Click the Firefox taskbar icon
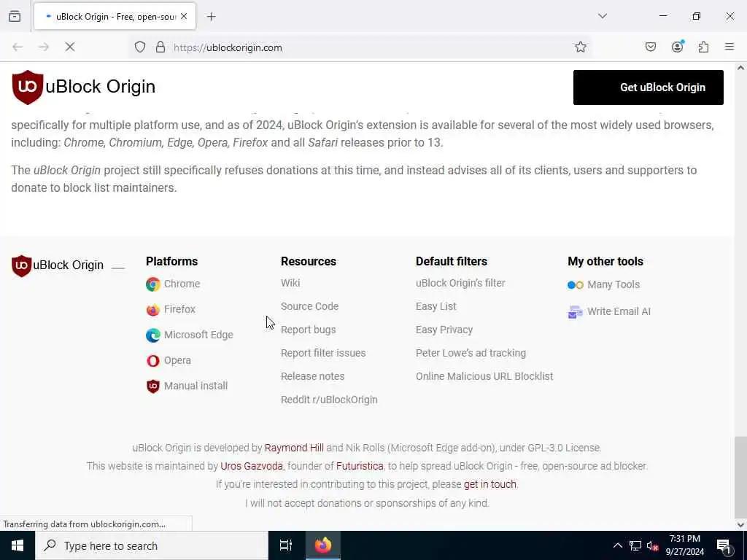Viewport: 747px width, 560px height. tap(323, 545)
